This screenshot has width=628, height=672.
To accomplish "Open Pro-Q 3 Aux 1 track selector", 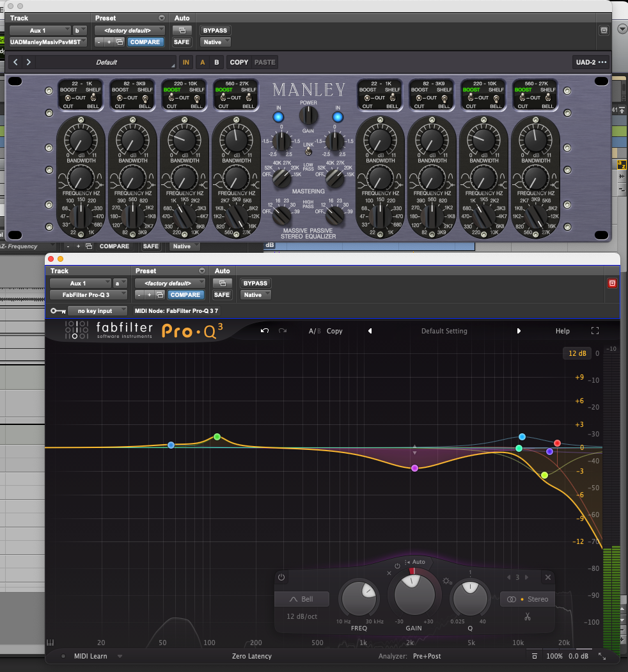I will pos(81,284).
